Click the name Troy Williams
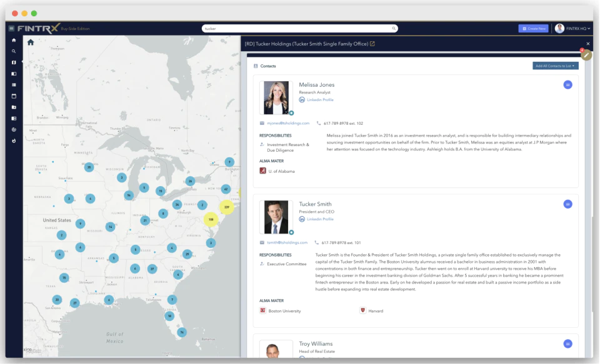 pos(316,344)
